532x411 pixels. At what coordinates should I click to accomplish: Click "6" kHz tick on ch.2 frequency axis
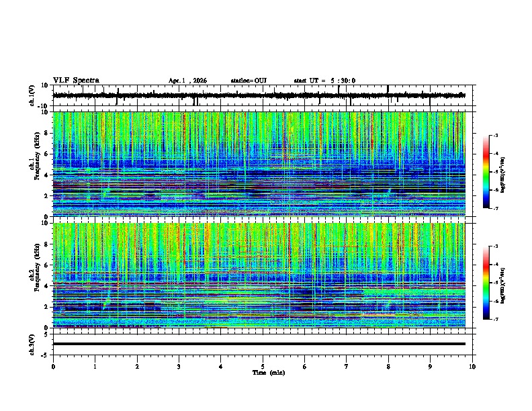[47, 265]
